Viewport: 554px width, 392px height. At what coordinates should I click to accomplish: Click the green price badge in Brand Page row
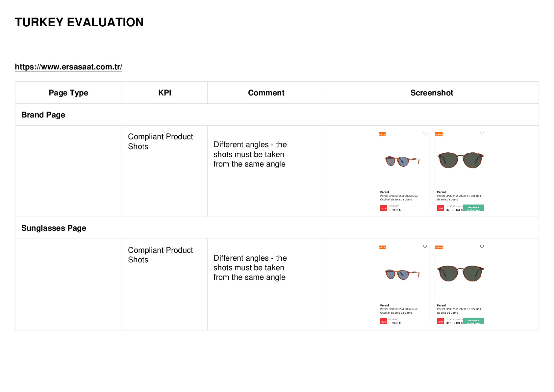[473, 208]
